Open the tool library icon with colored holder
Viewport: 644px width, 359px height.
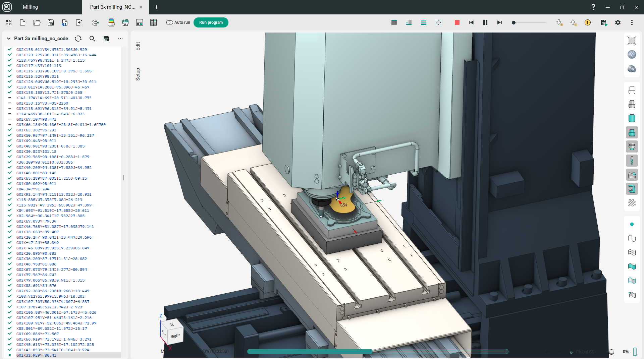tap(111, 22)
